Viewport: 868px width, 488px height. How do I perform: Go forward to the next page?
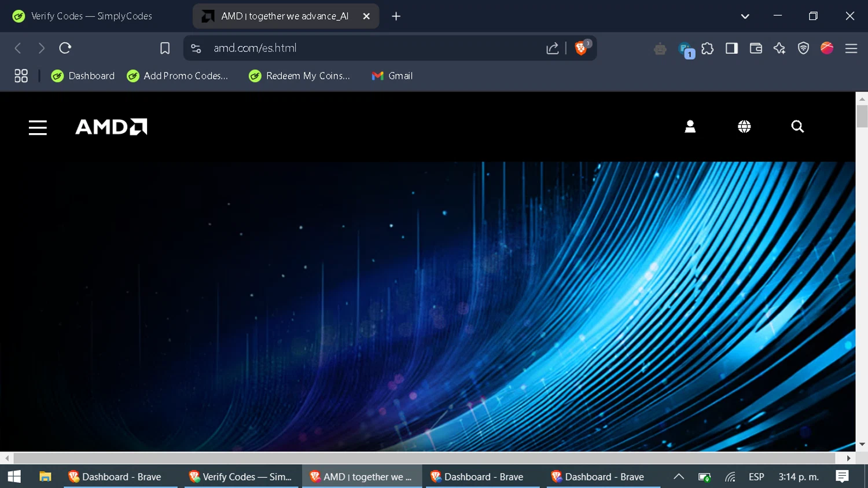click(x=41, y=48)
